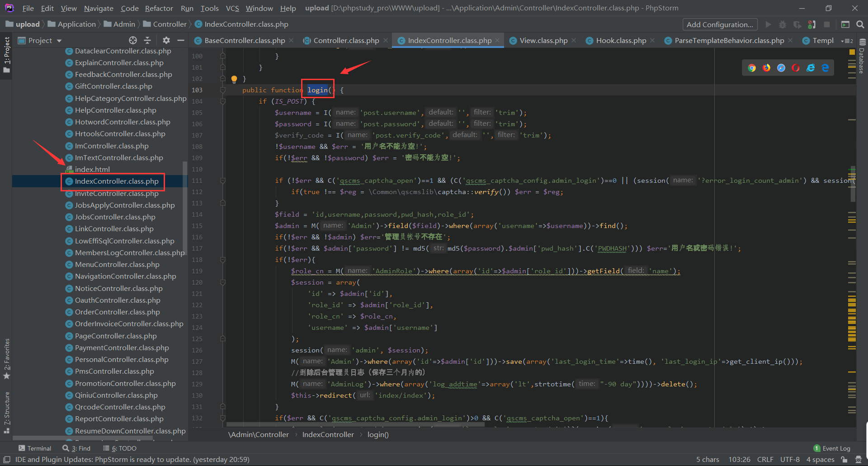Locate opened file in Project tree
868x466 pixels.
click(x=132, y=41)
